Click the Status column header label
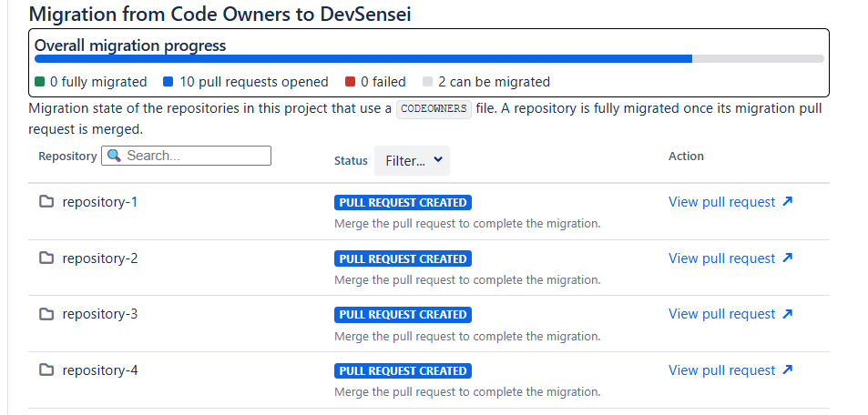 point(351,160)
